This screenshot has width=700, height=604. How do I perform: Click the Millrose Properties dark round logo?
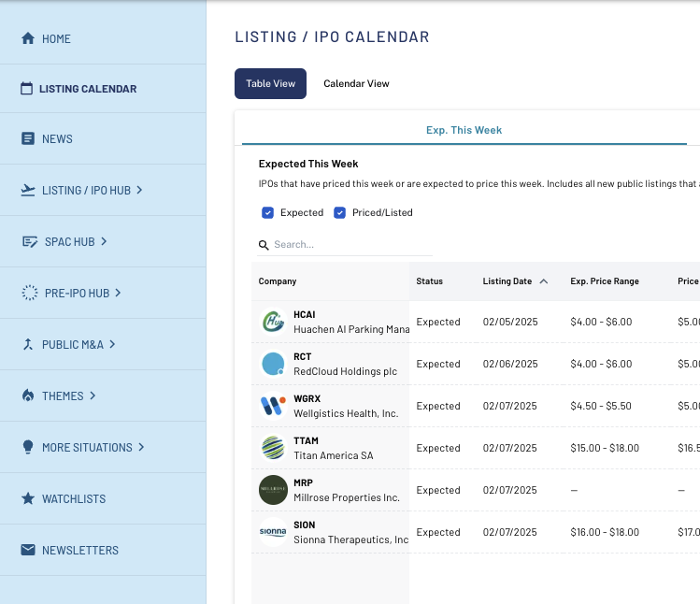273,490
